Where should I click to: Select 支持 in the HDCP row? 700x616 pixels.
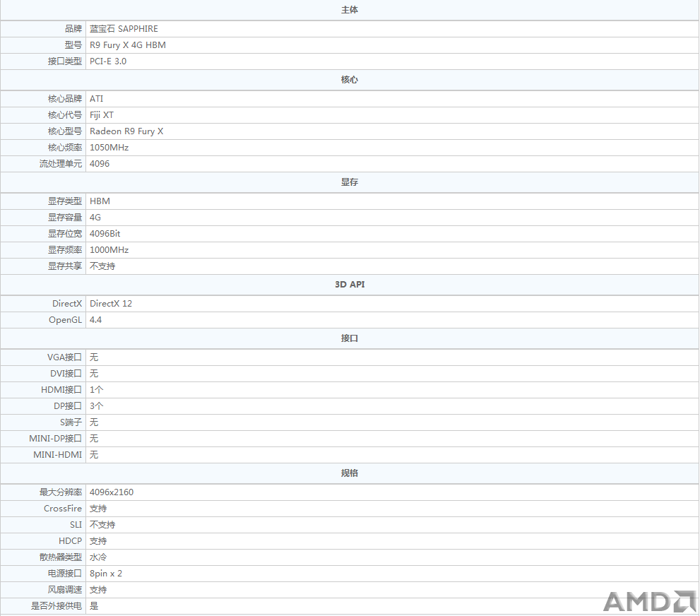(98, 541)
